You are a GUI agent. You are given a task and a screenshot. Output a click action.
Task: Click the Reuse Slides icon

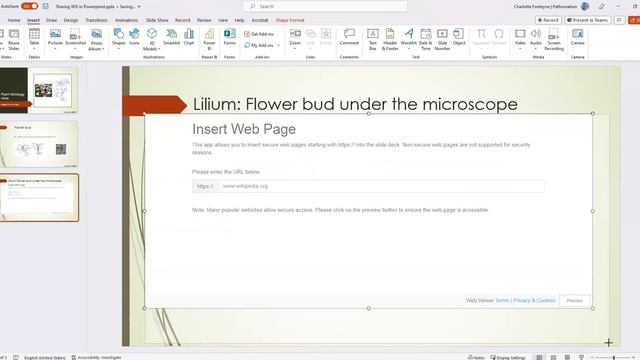click(14, 40)
